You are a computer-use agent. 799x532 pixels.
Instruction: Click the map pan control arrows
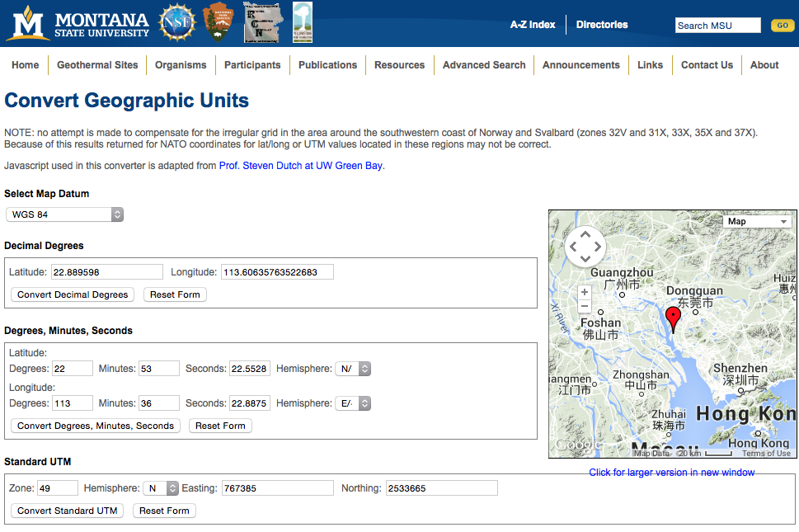coord(585,247)
